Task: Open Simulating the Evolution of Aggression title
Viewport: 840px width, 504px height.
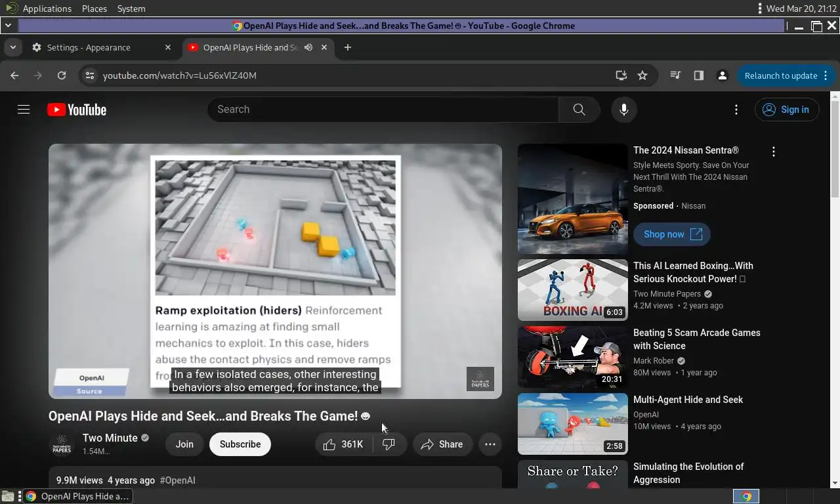Action: point(688,473)
